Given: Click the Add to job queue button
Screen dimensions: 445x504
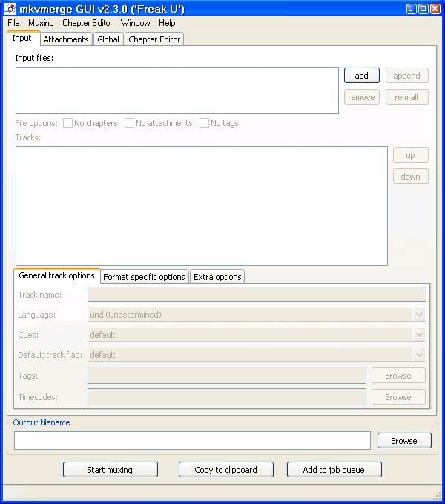Looking at the screenshot, I should point(334,470).
